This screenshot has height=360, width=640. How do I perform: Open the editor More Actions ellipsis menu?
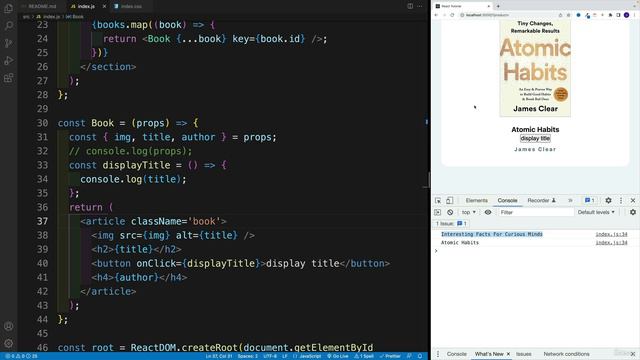point(420,6)
